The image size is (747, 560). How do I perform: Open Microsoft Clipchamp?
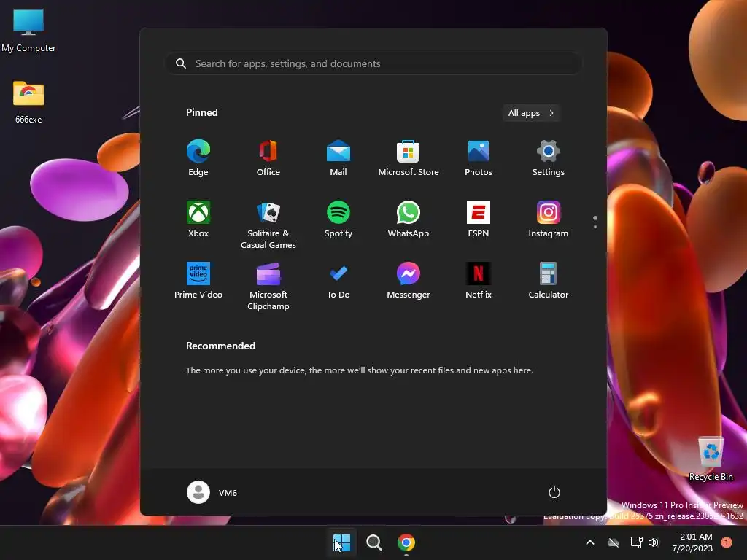tap(268, 286)
